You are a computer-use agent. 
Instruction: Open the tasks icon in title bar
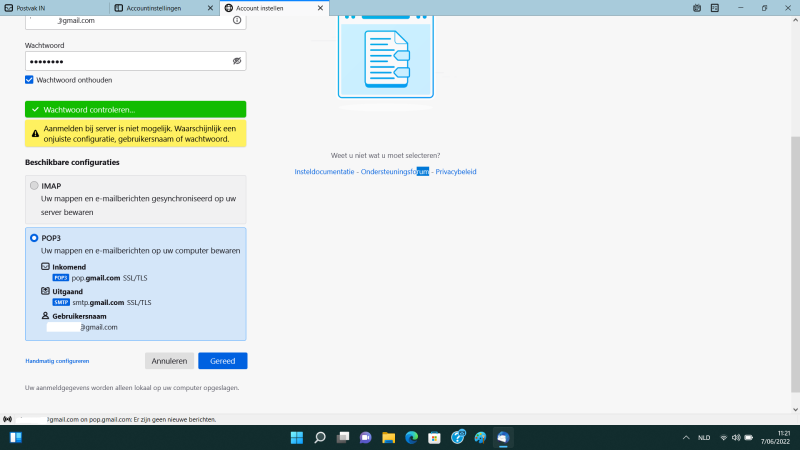click(x=715, y=8)
